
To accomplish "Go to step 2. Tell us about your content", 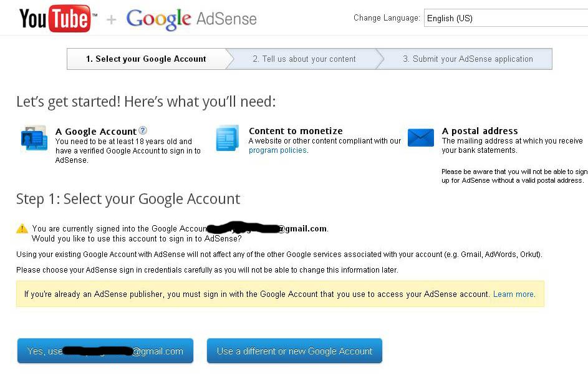I will [x=304, y=59].
